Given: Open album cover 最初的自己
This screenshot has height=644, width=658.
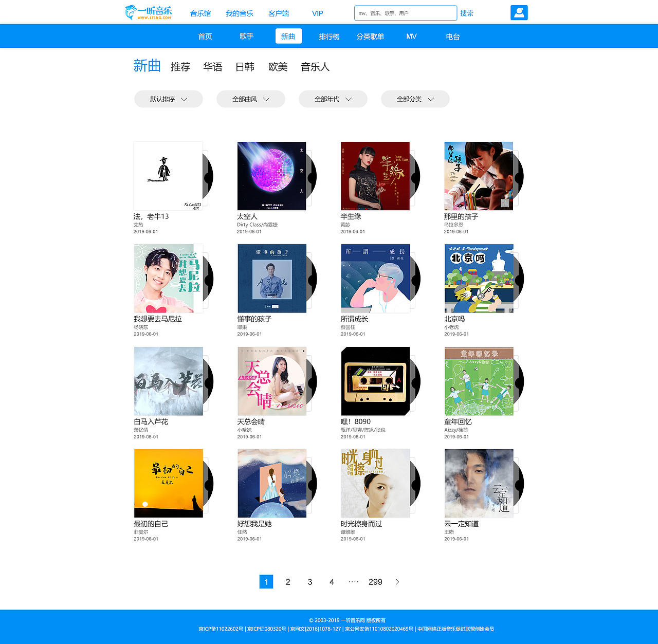Looking at the screenshot, I should click(168, 483).
